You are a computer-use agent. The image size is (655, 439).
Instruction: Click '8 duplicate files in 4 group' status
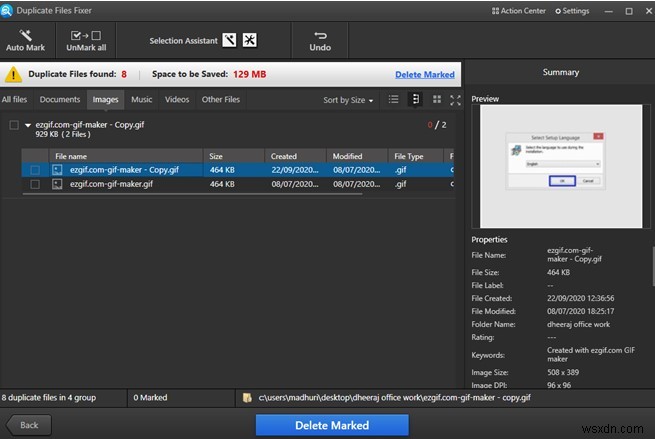pos(48,398)
